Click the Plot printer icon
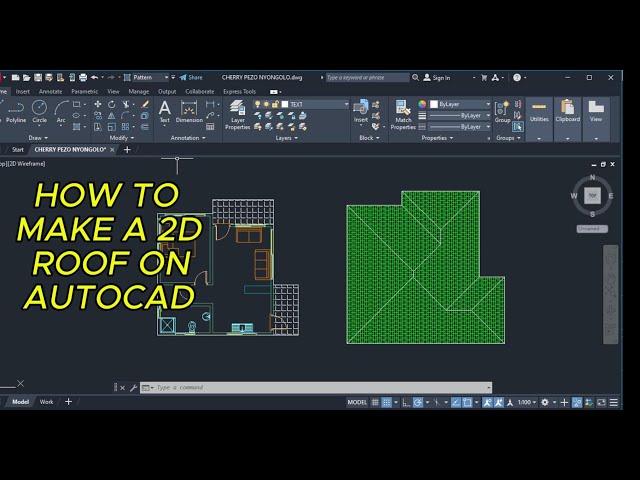Screen dimensions: 640x480 coord(83,78)
